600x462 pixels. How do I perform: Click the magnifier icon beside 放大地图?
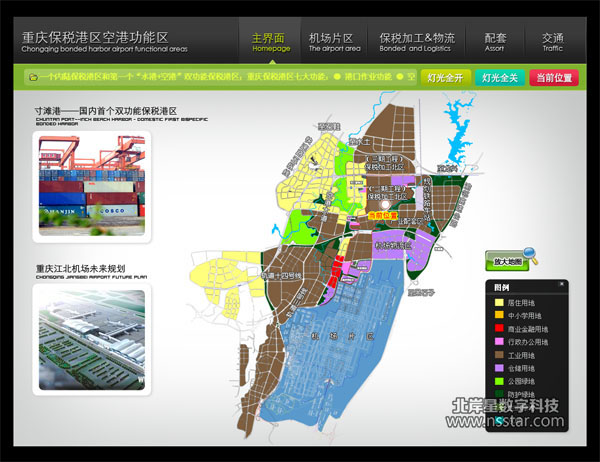click(529, 255)
